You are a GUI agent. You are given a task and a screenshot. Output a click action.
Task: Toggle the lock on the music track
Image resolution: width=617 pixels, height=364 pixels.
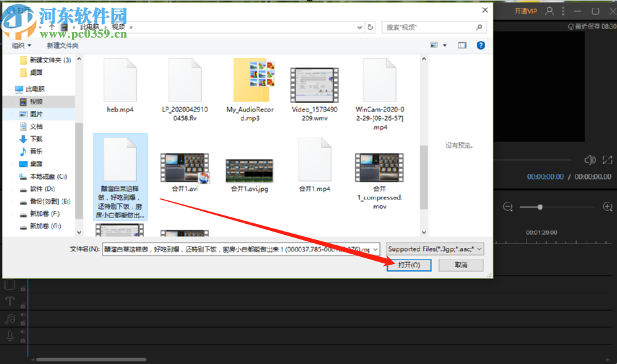(23, 322)
